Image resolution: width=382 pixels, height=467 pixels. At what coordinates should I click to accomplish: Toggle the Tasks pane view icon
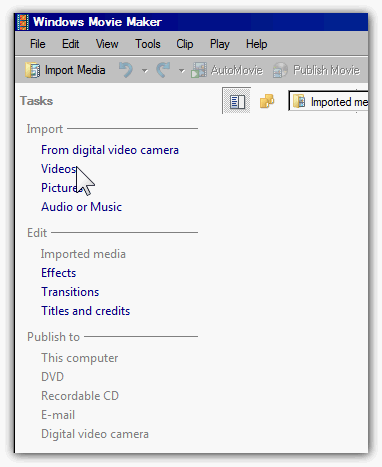click(x=237, y=101)
